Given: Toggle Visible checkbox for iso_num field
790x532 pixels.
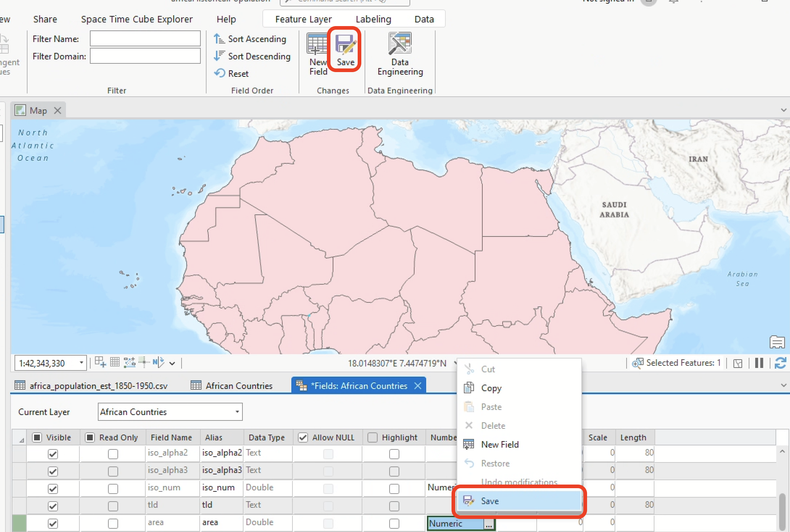Looking at the screenshot, I should coord(53,489).
